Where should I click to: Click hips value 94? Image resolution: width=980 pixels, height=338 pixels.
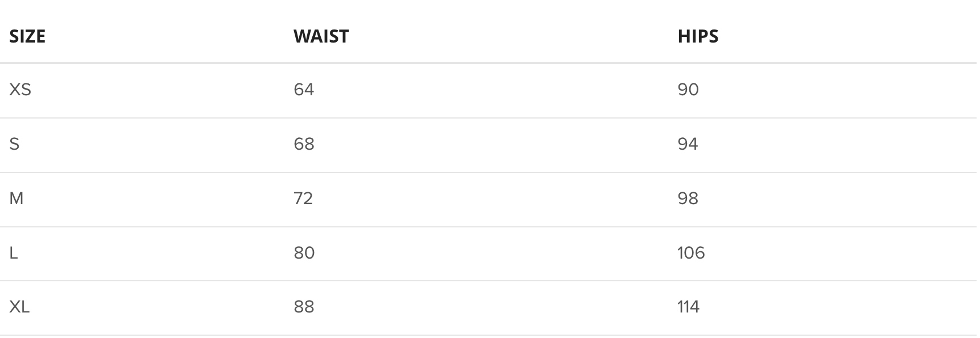pos(688,144)
